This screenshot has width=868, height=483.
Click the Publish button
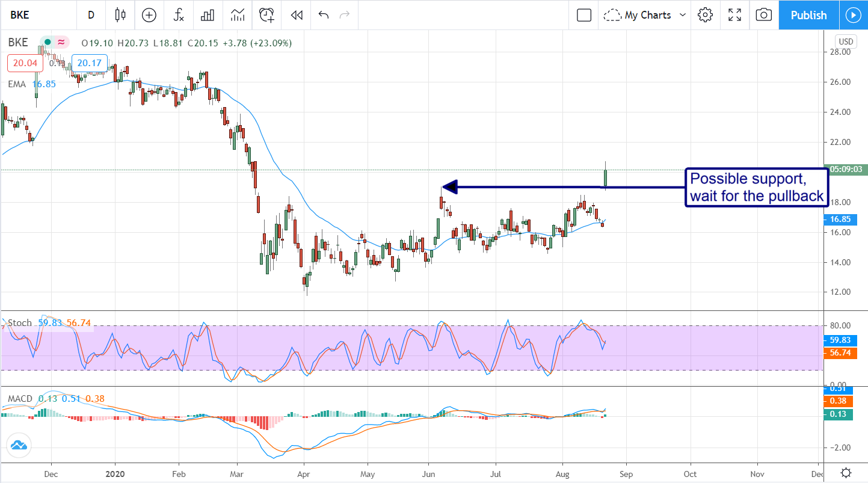(808, 15)
